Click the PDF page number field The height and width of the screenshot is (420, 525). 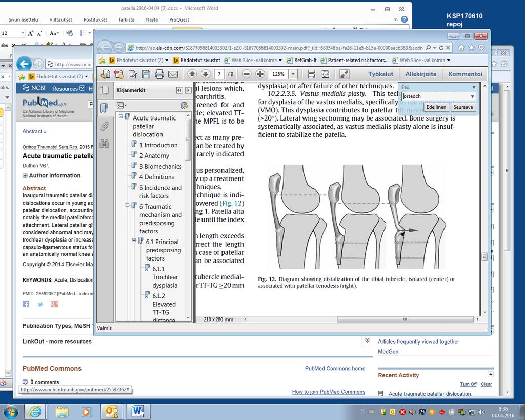coord(219,74)
